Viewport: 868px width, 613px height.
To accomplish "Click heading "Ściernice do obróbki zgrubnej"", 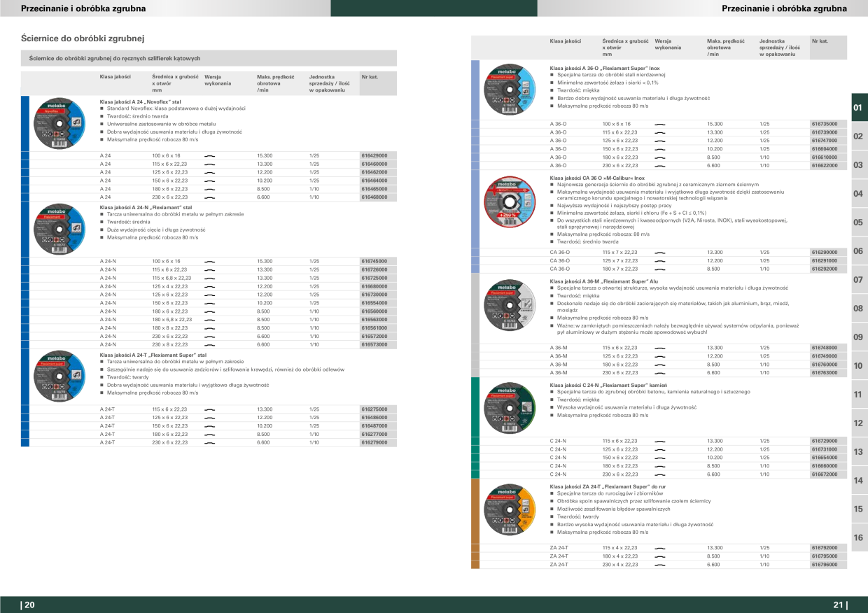I will pyautogui.click(x=83, y=38).
